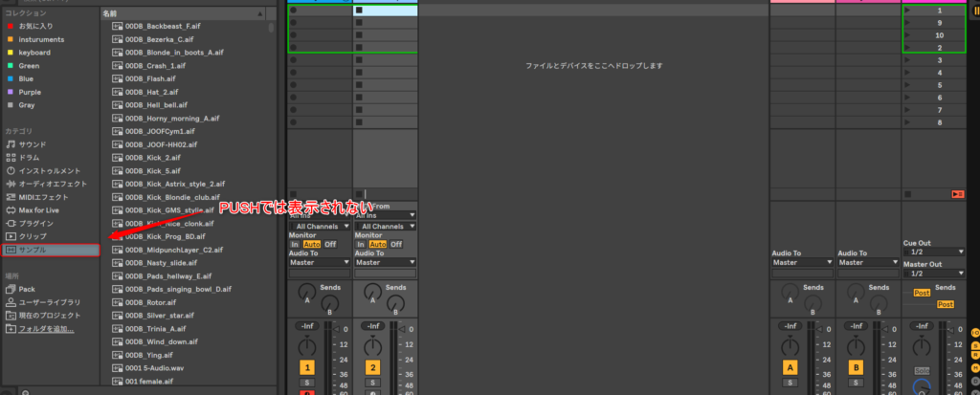
Task: Open track 1 Audio To Master dropdown
Action: [319, 262]
